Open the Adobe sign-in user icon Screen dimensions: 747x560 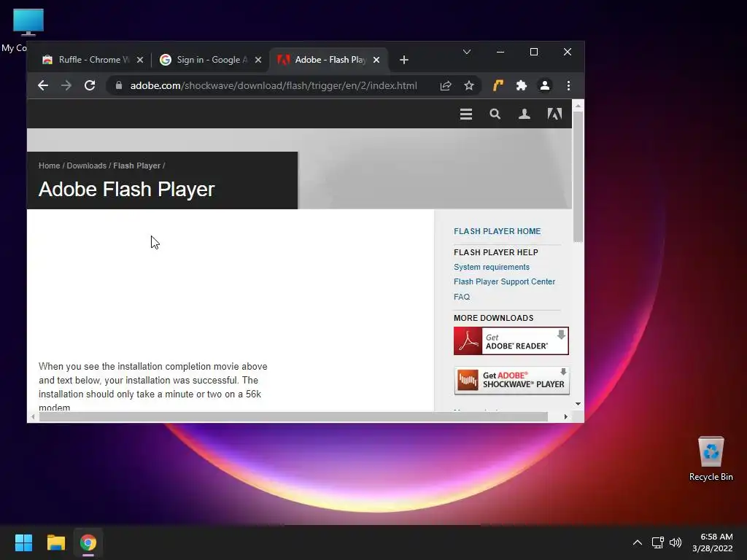pyautogui.click(x=524, y=114)
